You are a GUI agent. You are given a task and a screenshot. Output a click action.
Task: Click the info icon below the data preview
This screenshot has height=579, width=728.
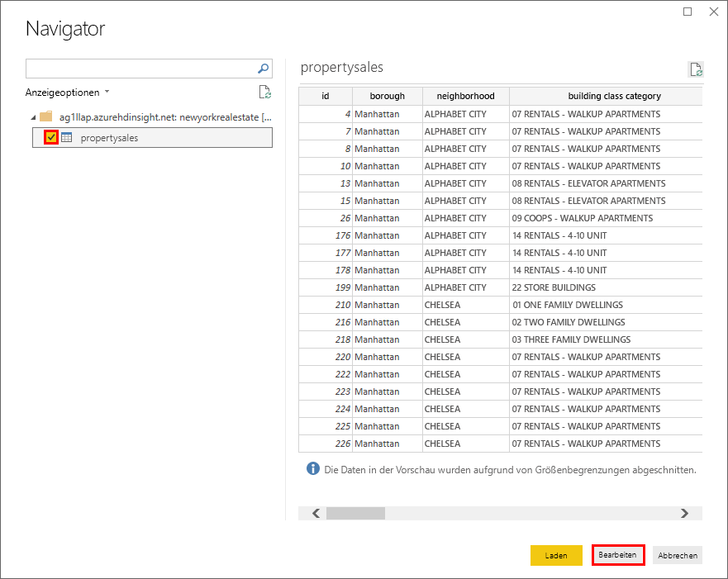pos(312,468)
